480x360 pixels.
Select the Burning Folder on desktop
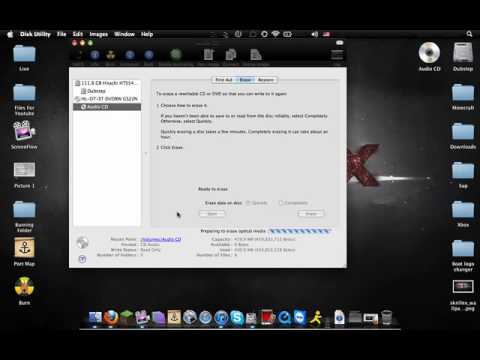(24, 209)
